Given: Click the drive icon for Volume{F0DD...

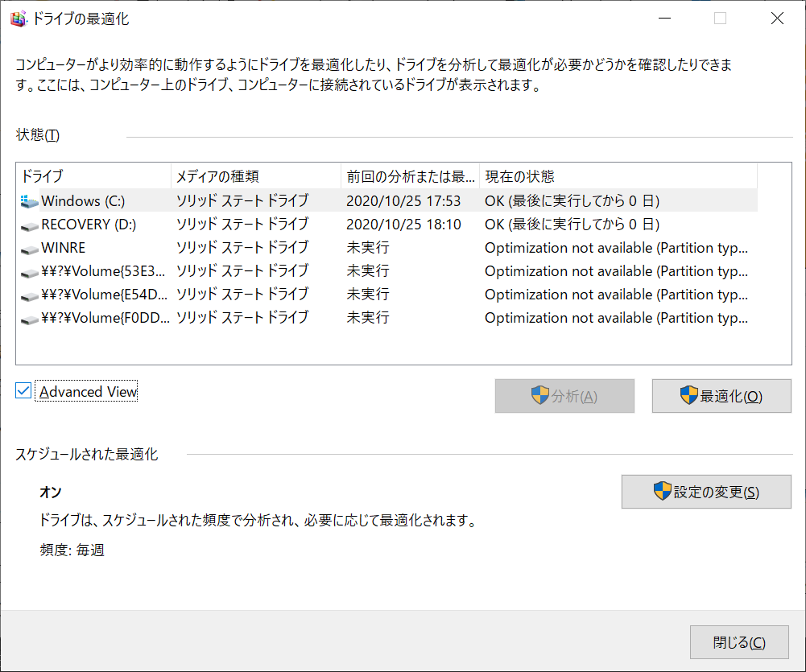Looking at the screenshot, I should 29,319.
